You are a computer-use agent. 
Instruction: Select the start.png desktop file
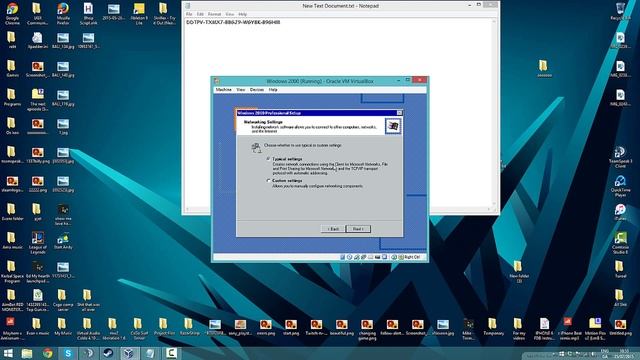pyautogui.click(x=291, y=327)
